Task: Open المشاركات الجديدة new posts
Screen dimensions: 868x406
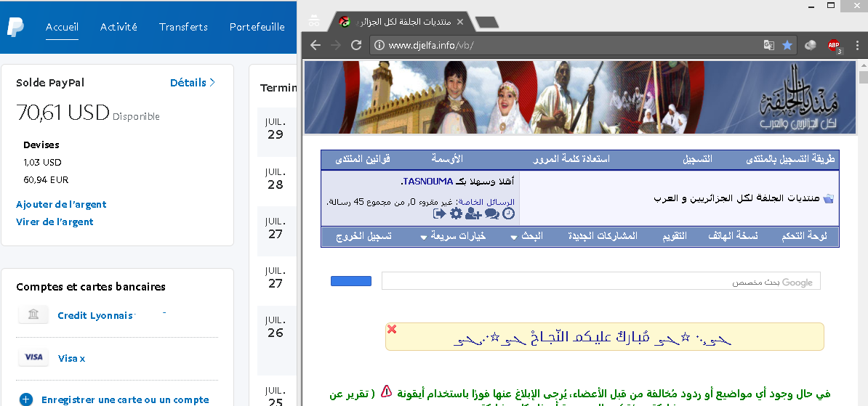Action: tap(603, 236)
